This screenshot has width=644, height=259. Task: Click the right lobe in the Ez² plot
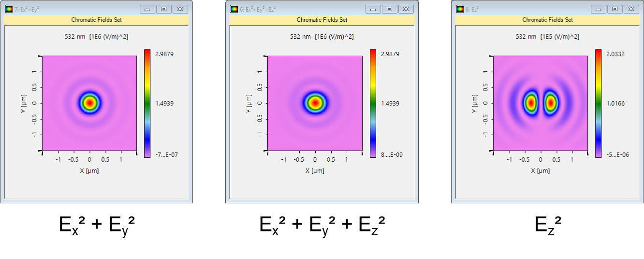pos(551,103)
